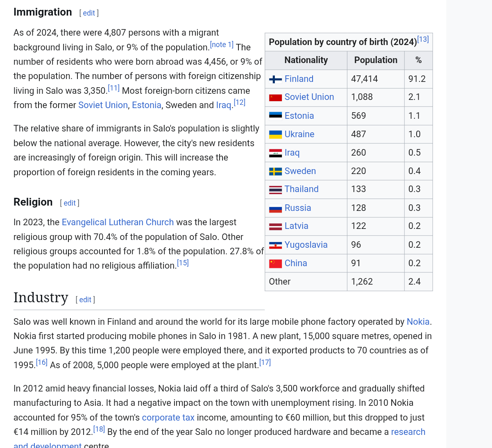Image resolution: width=492 pixels, height=448 pixels.
Task: Jump to citation 11
Action: point(113,88)
